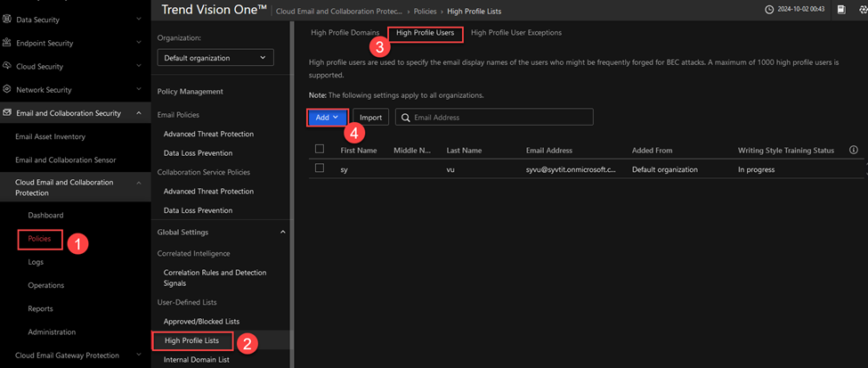The width and height of the screenshot is (868, 368).
Task: Open Advanced Threat Protection under Collaboration Service Policies
Action: click(x=208, y=192)
